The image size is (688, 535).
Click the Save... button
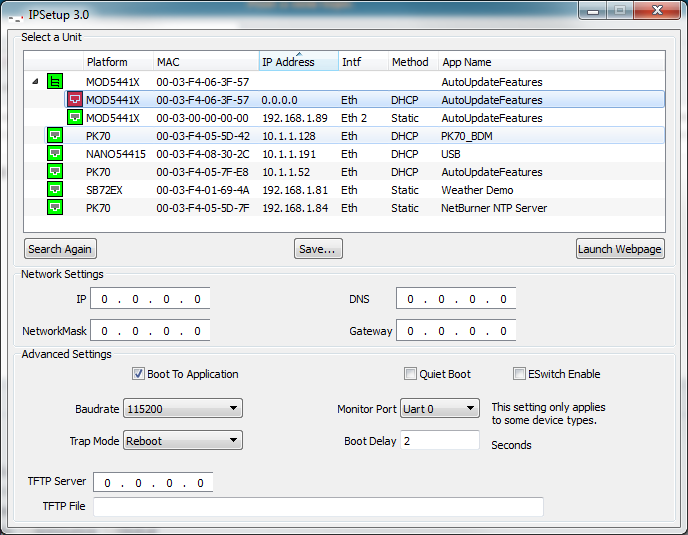coord(318,249)
